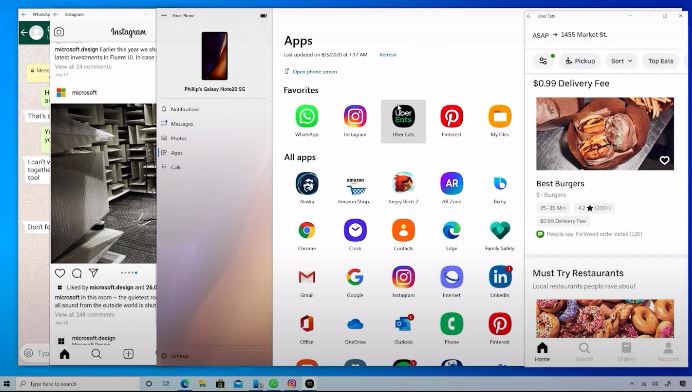
Task: Open the Uber Eats Account tab
Action: (668, 352)
